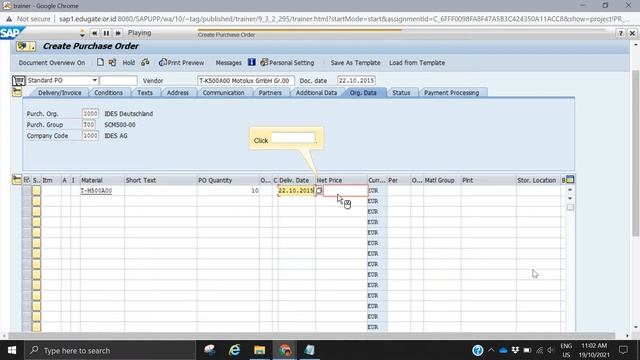640x360 pixels.
Task: Click the Doc. date field
Action: [356, 81]
